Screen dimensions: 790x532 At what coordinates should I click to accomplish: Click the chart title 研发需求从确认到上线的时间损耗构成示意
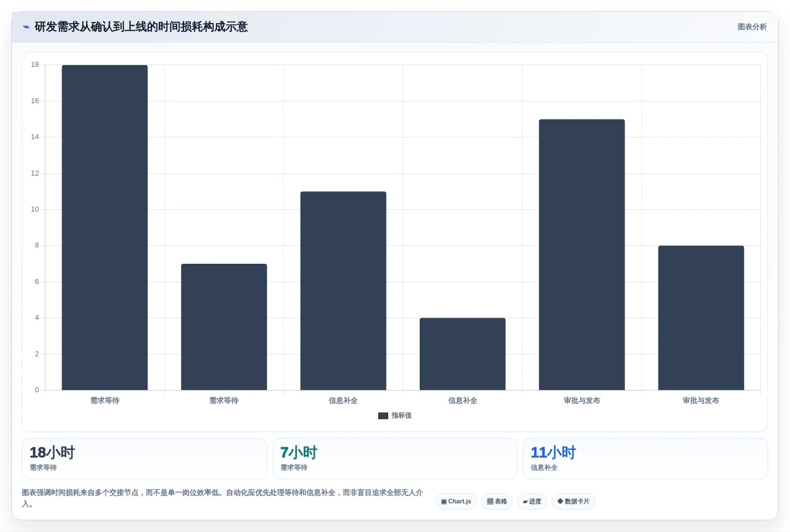pos(141,27)
